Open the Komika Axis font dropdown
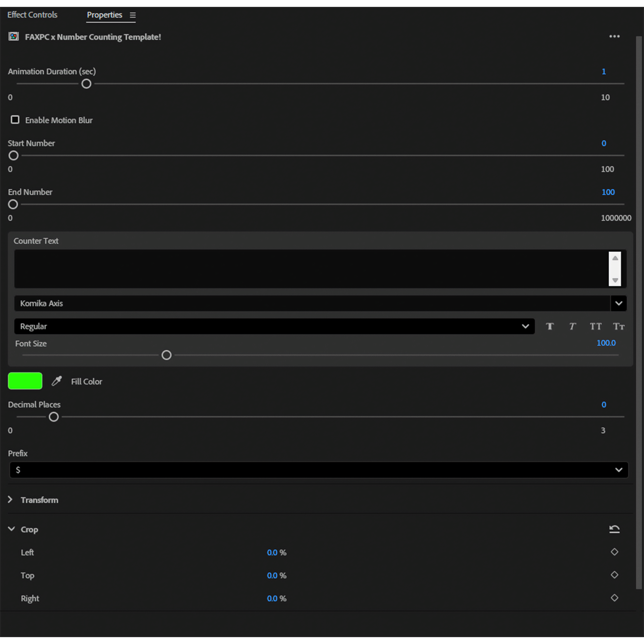This screenshot has width=644, height=644. [x=618, y=303]
